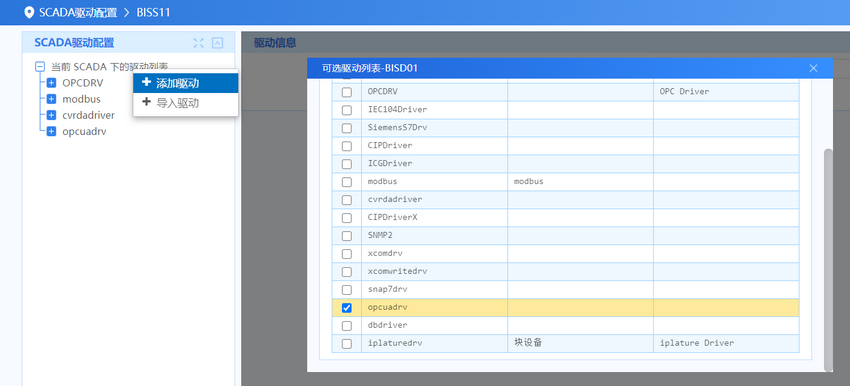Click the OPCDRV tree item label
Image resolution: width=850 pixels, height=386 pixels.
pyautogui.click(x=82, y=83)
